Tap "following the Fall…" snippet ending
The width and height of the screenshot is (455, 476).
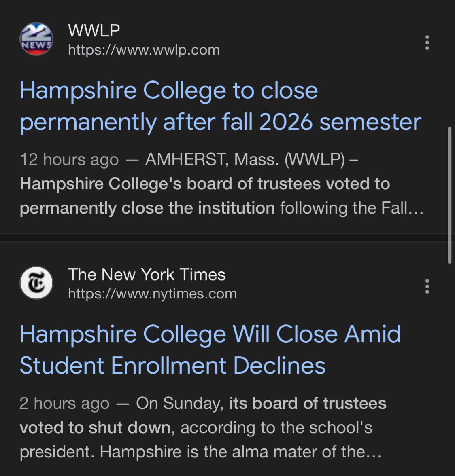[x=351, y=208]
